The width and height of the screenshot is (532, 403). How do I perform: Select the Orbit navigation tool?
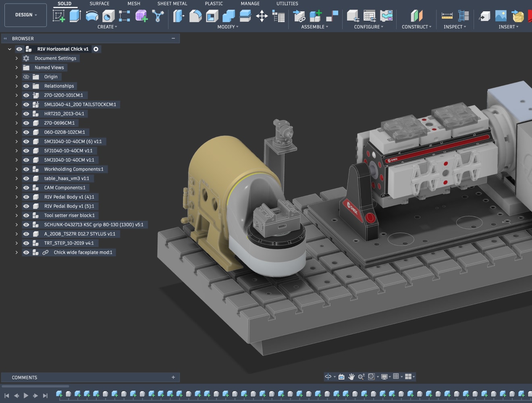coord(328,376)
